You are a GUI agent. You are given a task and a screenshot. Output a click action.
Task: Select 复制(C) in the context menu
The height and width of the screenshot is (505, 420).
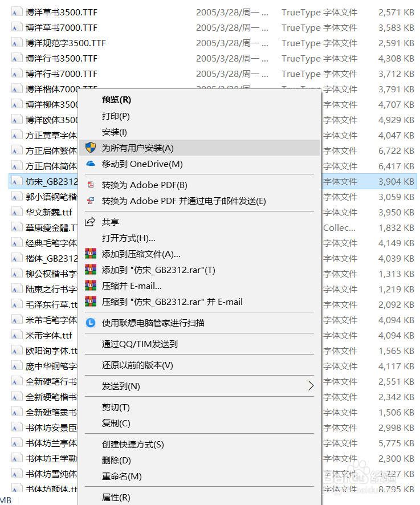coord(116,423)
